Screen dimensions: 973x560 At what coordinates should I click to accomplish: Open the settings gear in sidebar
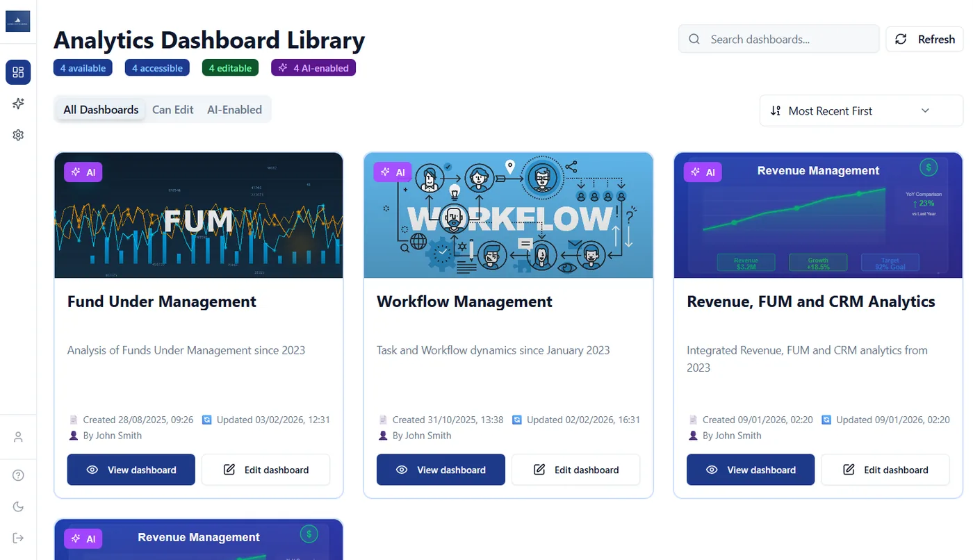coord(18,135)
